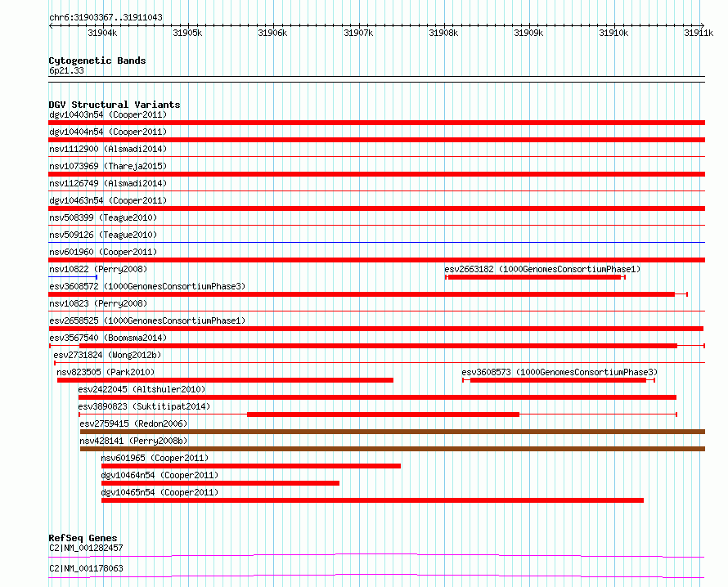
Task: Click the 31904k ruler position
Action: [x=102, y=33]
